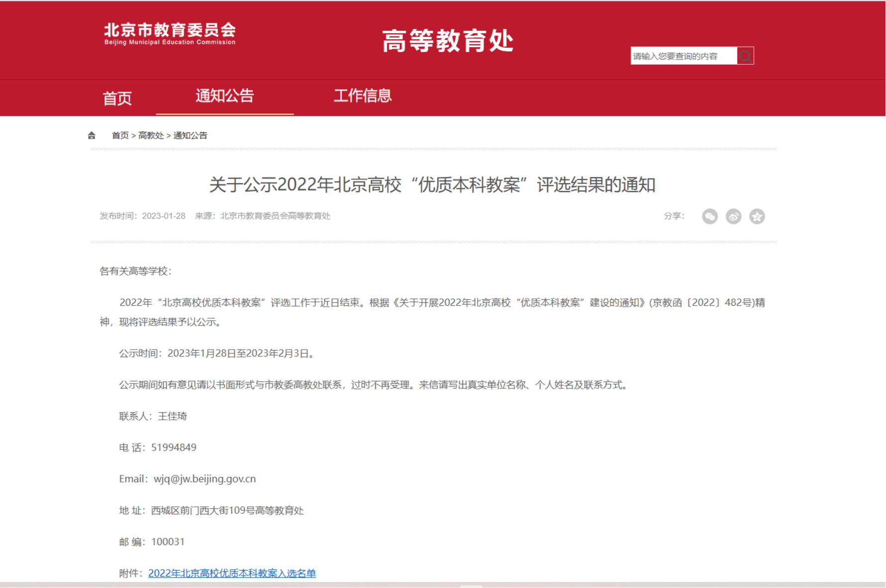Open 高教处 breadcrumb link
Viewport: 886px width, 588px height.
[151, 135]
